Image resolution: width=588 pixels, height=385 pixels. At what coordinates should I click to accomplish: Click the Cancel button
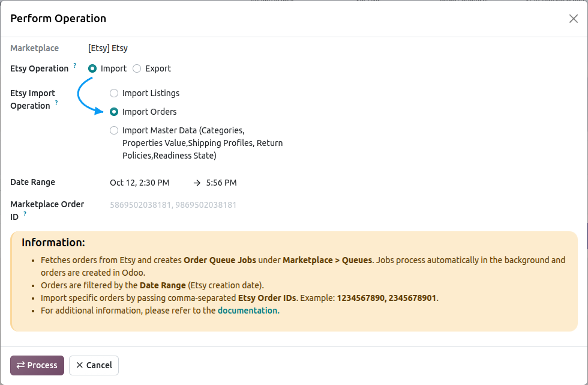tap(94, 366)
